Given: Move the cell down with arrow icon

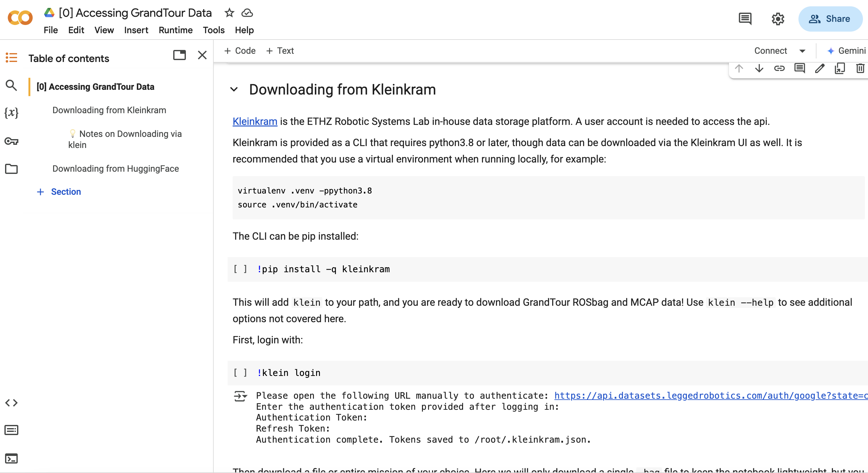Looking at the screenshot, I should point(759,68).
